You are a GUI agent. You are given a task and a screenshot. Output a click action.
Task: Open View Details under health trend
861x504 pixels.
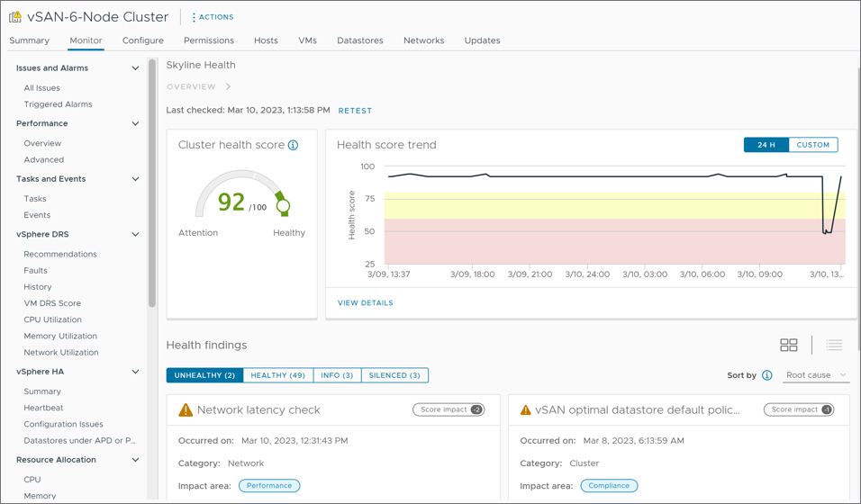[365, 303]
